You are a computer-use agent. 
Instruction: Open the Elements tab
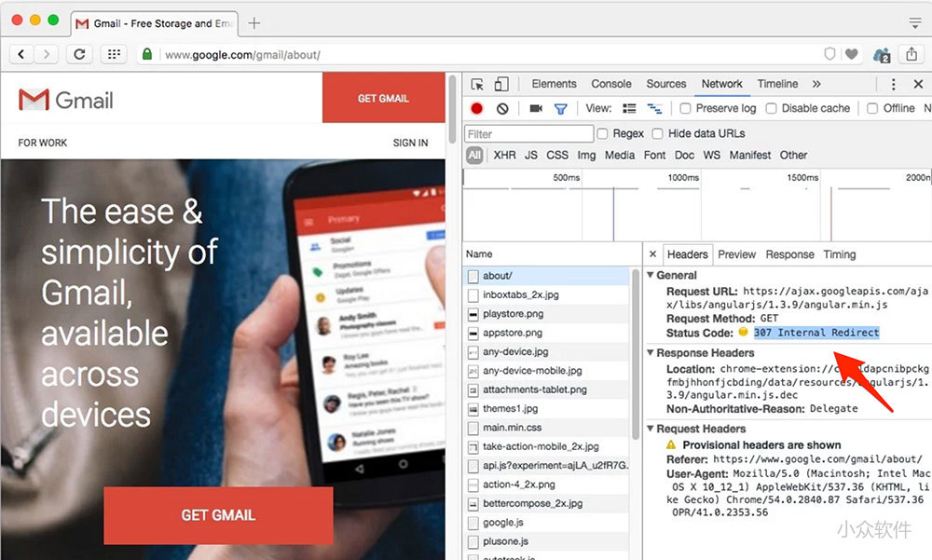pos(554,84)
